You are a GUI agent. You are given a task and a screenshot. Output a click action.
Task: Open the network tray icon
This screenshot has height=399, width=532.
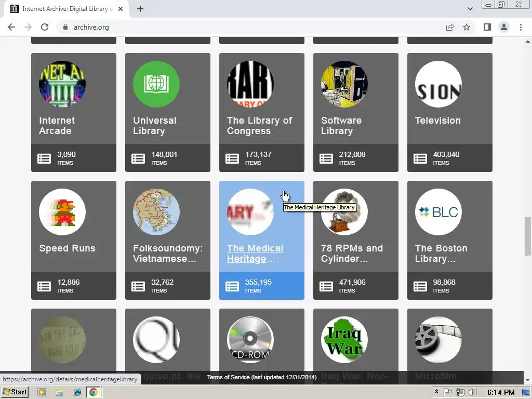coord(460,393)
